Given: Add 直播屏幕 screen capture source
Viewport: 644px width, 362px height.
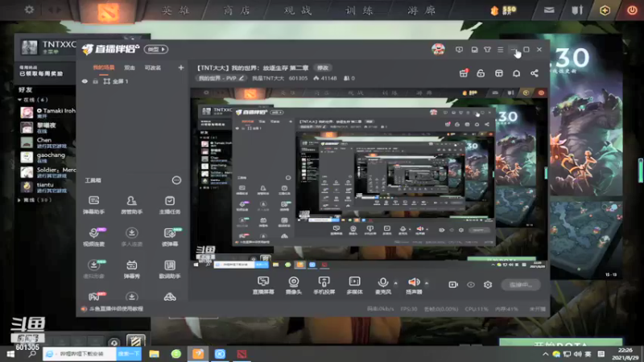Looking at the screenshot, I should [263, 286].
